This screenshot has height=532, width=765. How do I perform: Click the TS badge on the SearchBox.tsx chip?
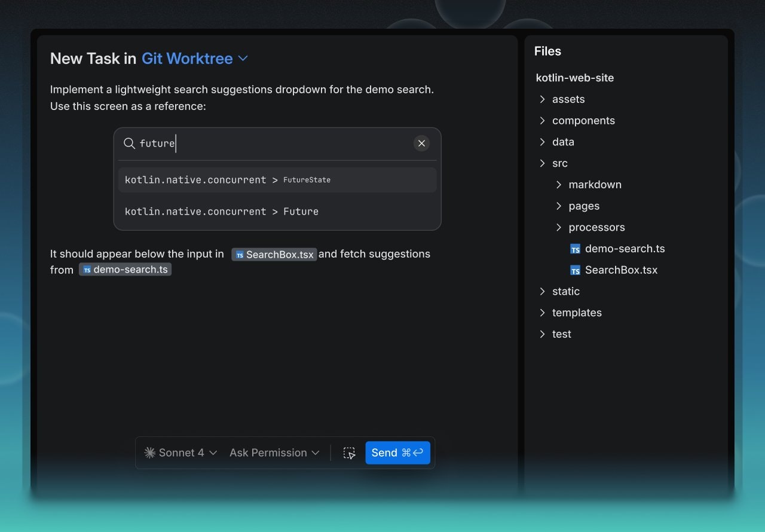(238, 254)
